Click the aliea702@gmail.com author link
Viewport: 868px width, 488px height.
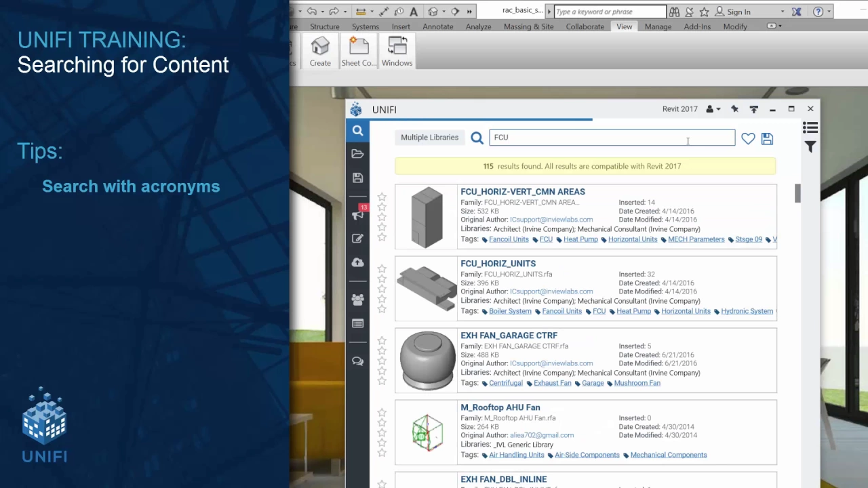point(542,435)
